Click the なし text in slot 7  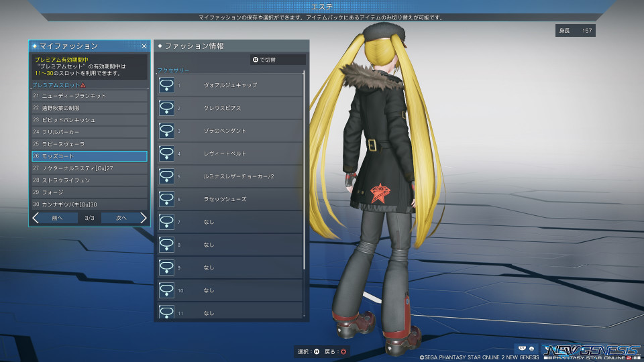tap(209, 222)
